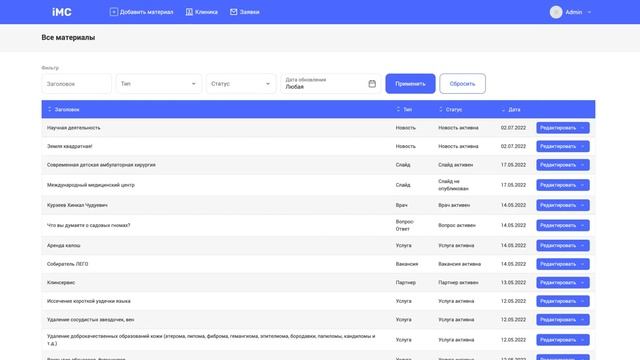Viewport: 640px width, 360px height.
Task: Edit the Иссечение короткой уздечки языка row
Action: (563, 301)
